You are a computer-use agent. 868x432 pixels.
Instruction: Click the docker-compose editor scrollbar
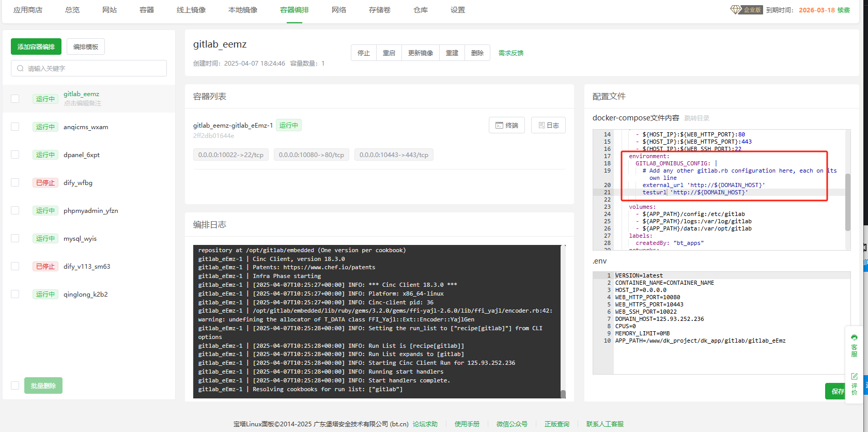(847, 202)
